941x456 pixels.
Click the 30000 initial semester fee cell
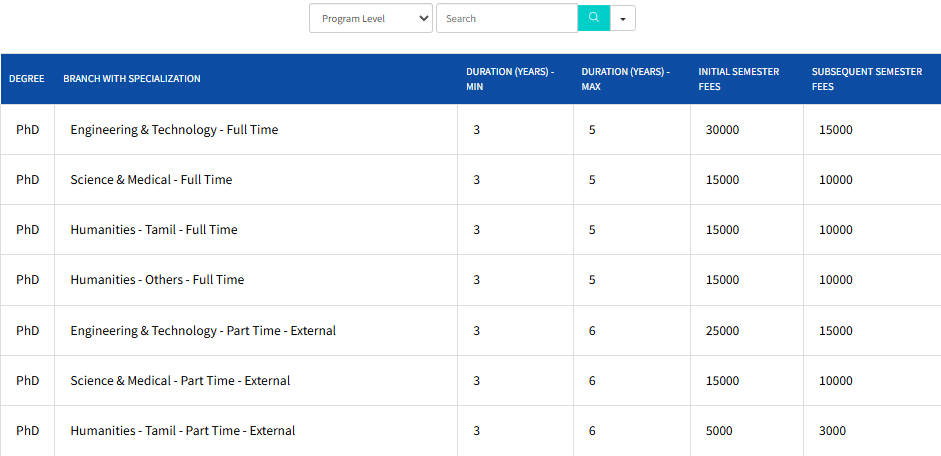click(722, 130)
